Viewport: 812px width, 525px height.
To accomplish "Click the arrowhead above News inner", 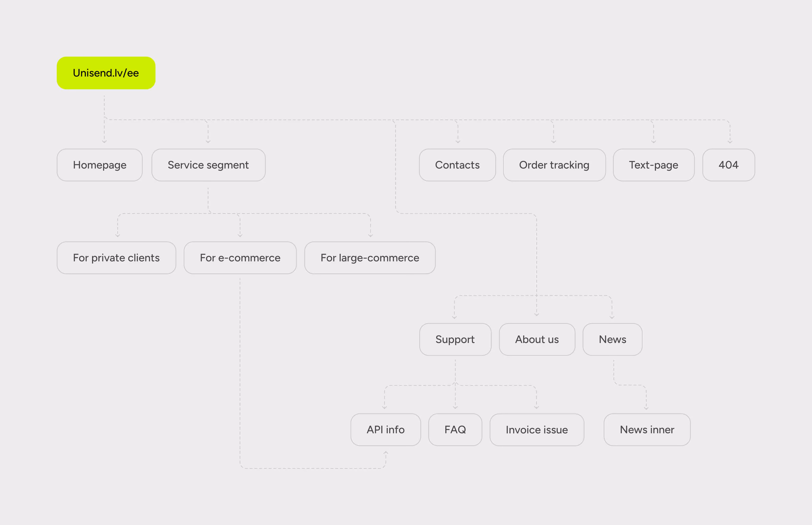I will click(646, 408).
